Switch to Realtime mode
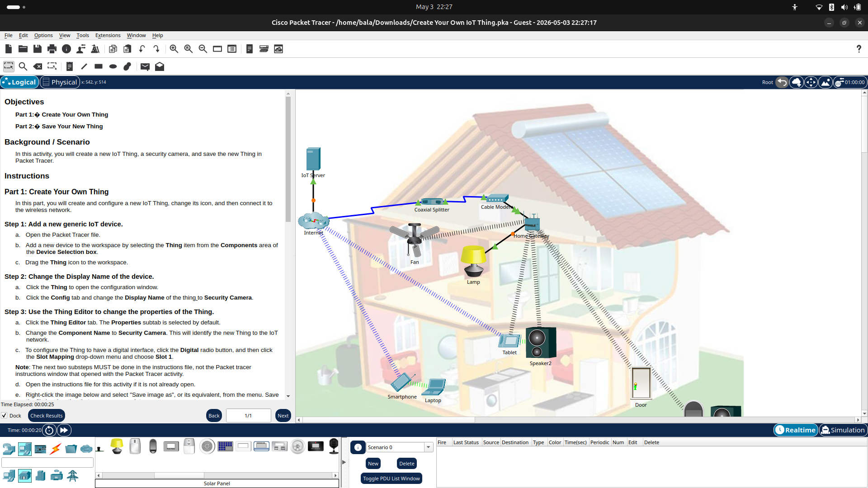Screen dimensions: 868x488 [796, 430]
